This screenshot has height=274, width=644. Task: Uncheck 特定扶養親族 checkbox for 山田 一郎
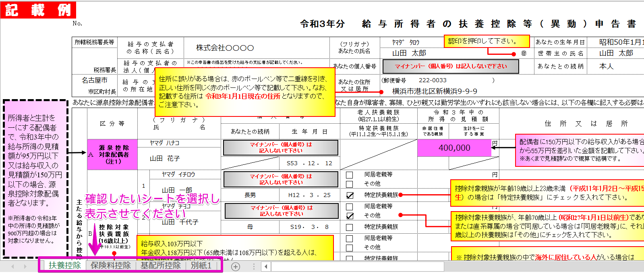[350, 195]
